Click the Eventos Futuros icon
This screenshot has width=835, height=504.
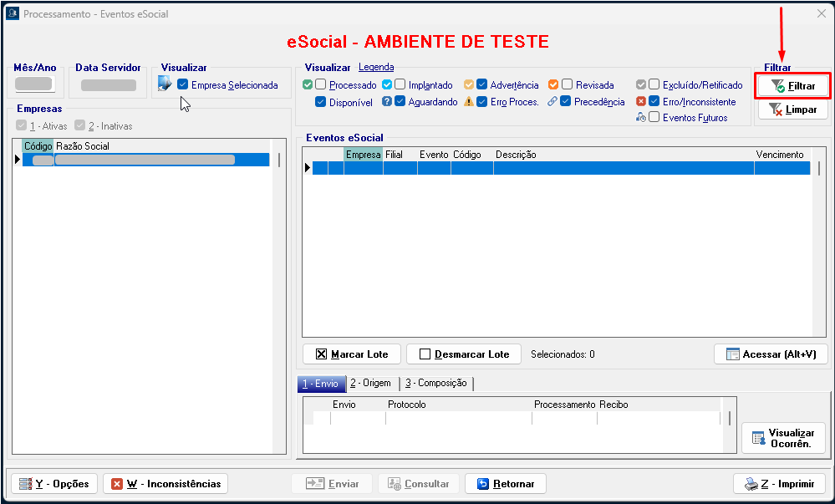click(641, 118)
